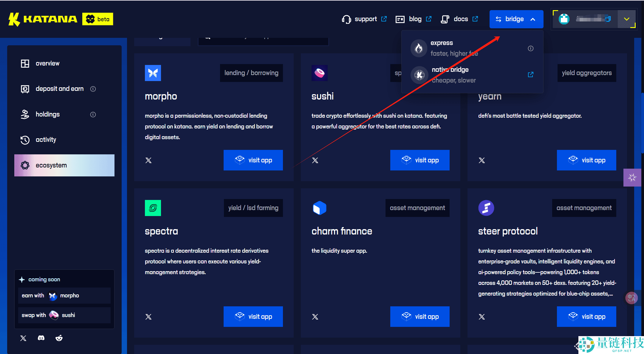644x354 pixels.
Task: Go to activity in sidebar
Action: [46, 140]
